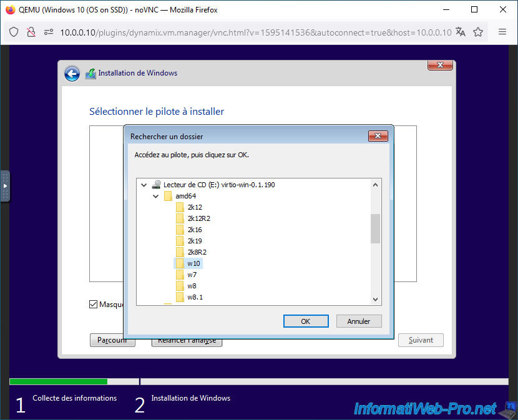The height and width of the screenshot is (420, 518).
Task: Click the Installation de Windows setup icon
Action: coord(90,74)
